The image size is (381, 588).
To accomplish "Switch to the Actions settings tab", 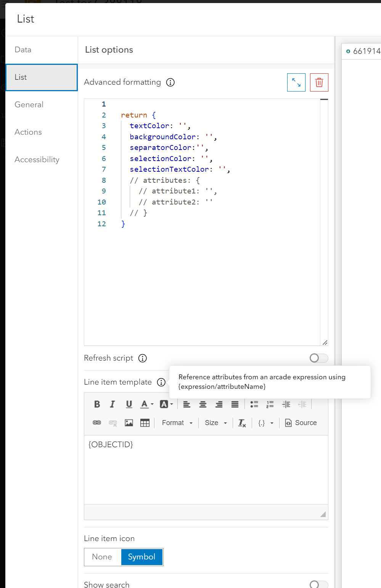I will click(x=28, y=132).
